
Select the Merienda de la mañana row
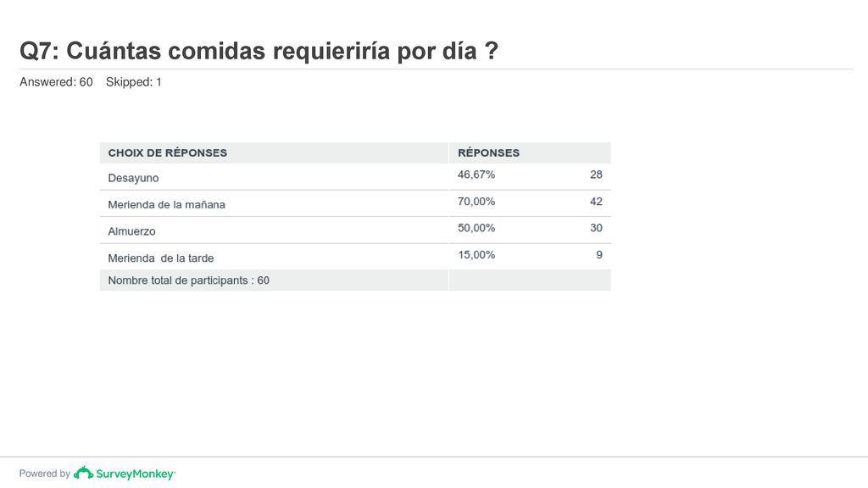355,203
